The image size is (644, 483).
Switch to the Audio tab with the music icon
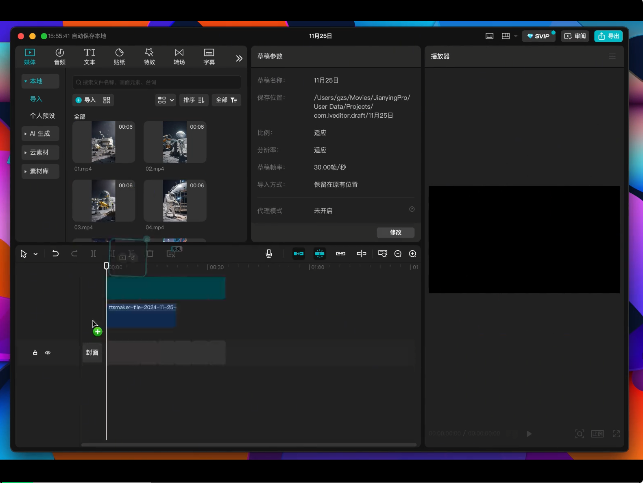tap(60, 57)
